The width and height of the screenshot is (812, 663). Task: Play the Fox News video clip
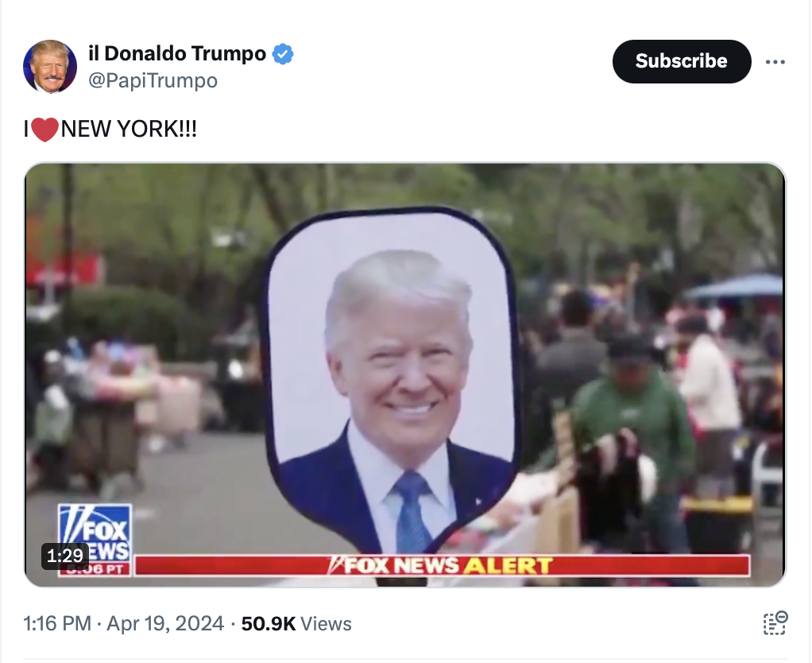[x=405, y=375]
